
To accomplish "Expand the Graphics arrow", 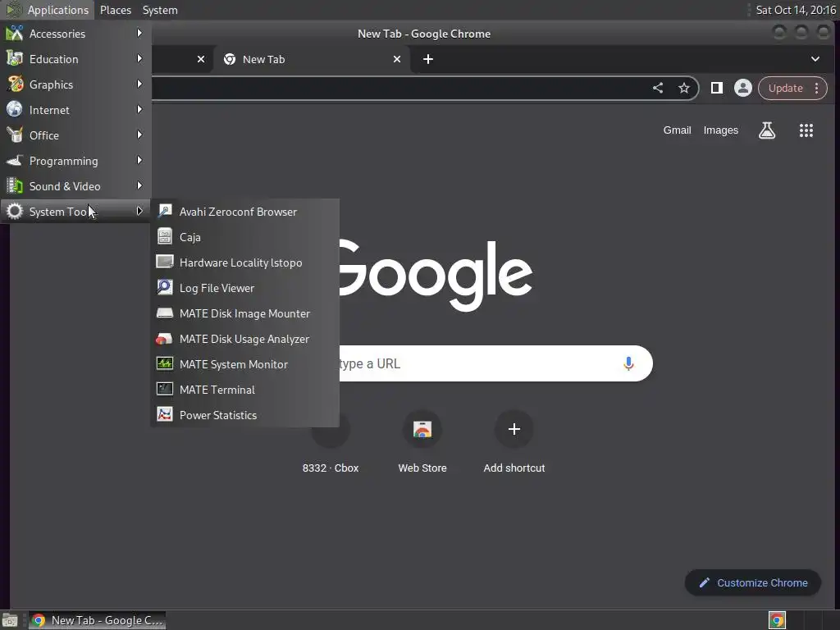I will pyautogui.click(x=139, y=84).
